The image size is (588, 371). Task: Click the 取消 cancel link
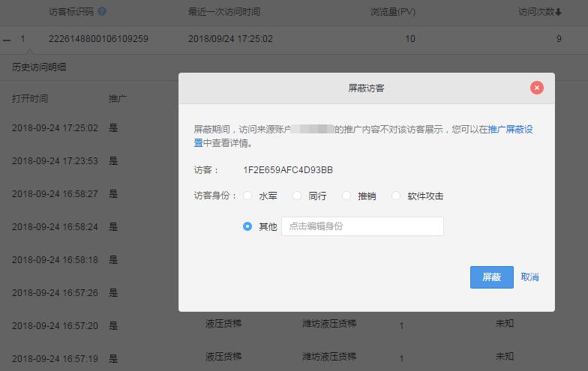click(x=529, y=277)
